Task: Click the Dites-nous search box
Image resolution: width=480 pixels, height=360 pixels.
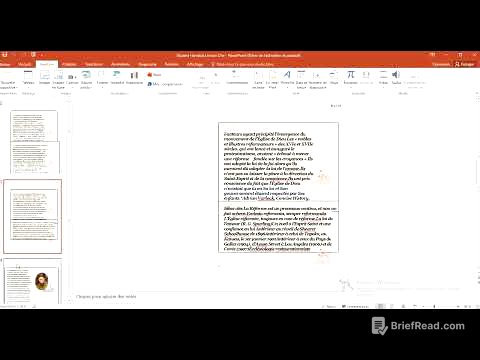Action: 242,64
